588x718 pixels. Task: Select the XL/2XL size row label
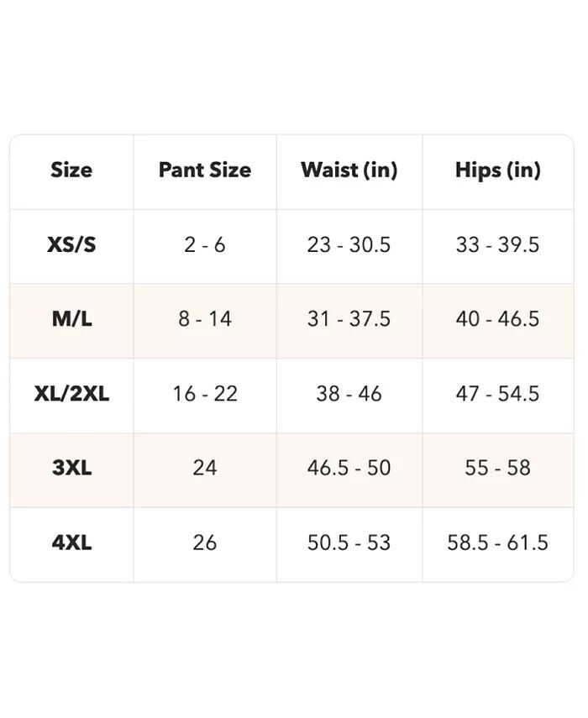click(71, 394)
